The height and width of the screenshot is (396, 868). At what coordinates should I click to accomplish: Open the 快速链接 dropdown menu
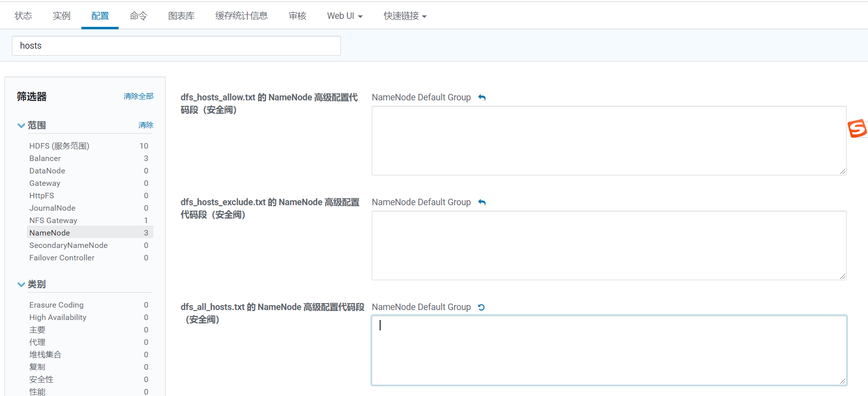coord(405,16)
